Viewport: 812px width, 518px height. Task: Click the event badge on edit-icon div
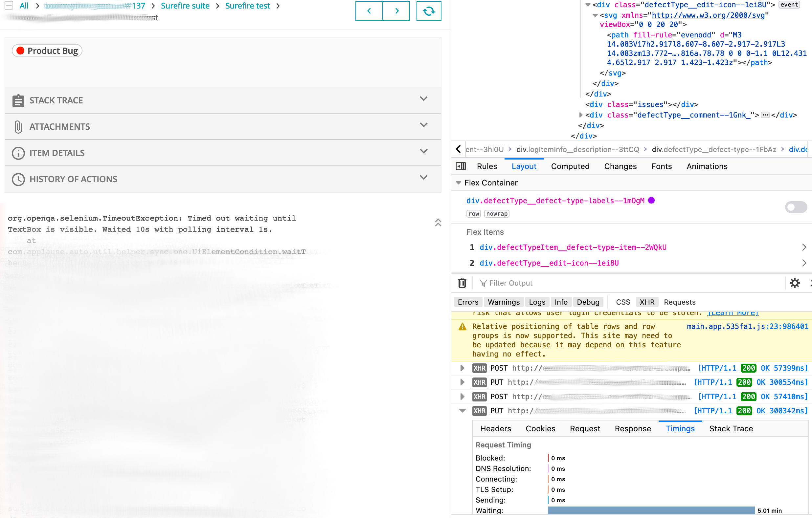(789, 4)
